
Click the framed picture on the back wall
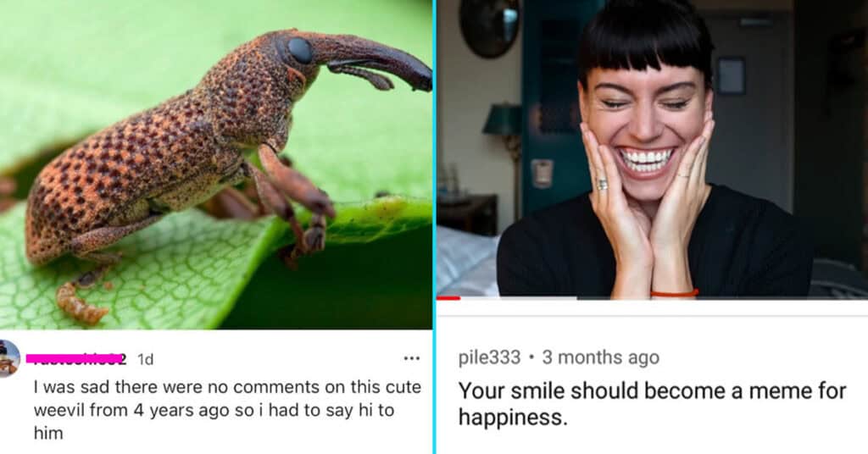[731, 75]
